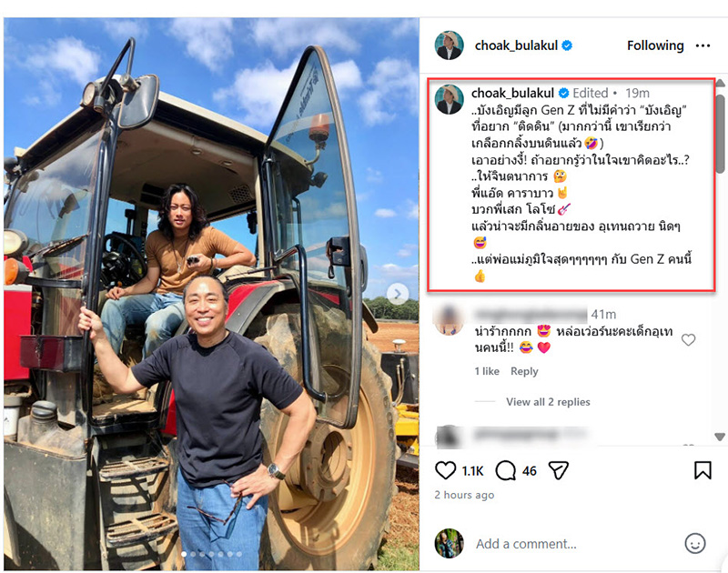The width and height of the screenshot is (728, 573).
Task: Save the post with the bookmark icon
Action: tap(703, 470)
